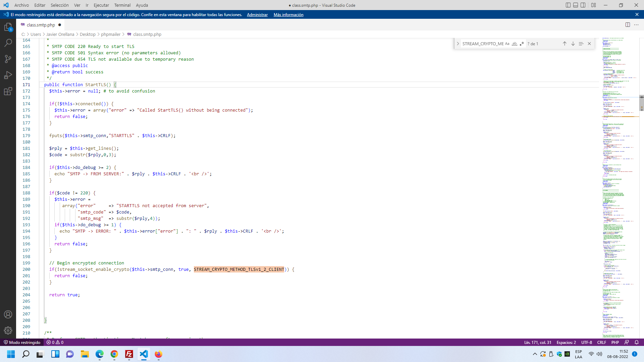Click the highlighted STREAM_CRYPTO_METHOD_TLSv1_2_CLIENT match
Viewport: 644px width, 362px height.
239,269
